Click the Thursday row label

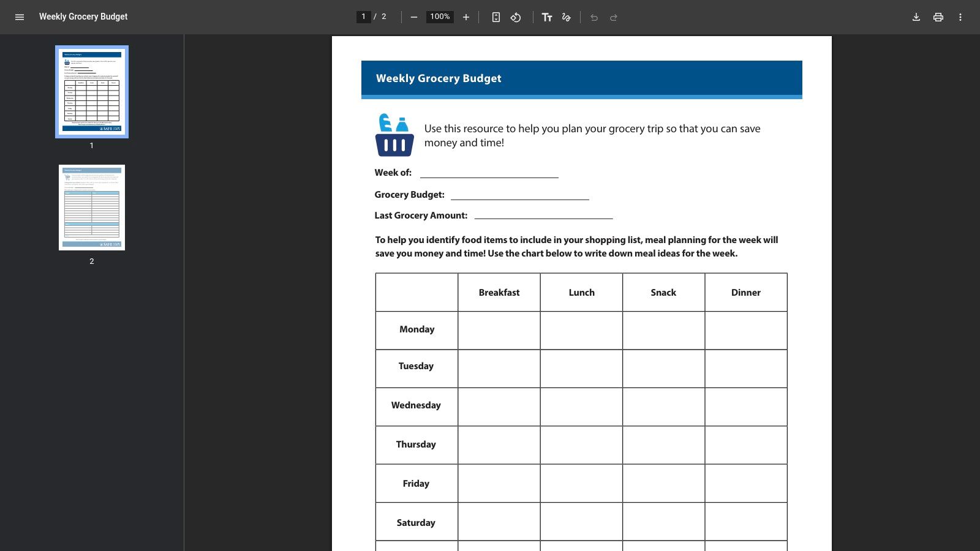pyautogui.click(x=416, y=444)
